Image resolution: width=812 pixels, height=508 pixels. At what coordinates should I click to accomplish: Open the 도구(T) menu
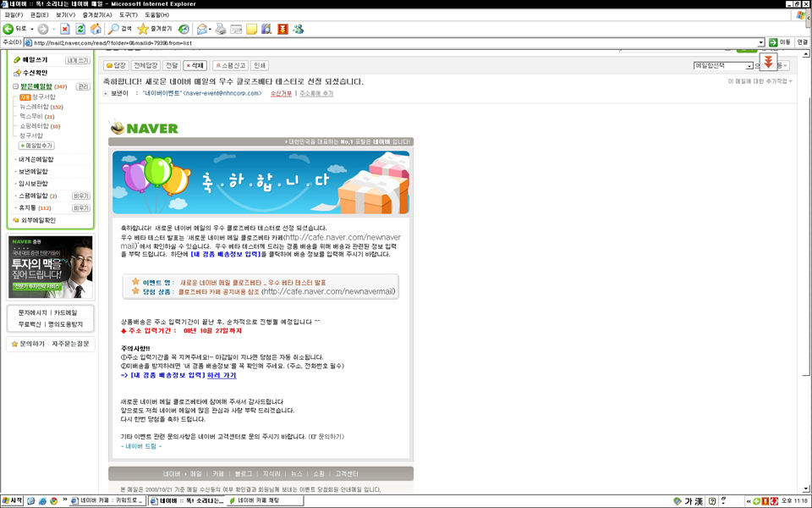pyautogui.click(x=129, y=15)
